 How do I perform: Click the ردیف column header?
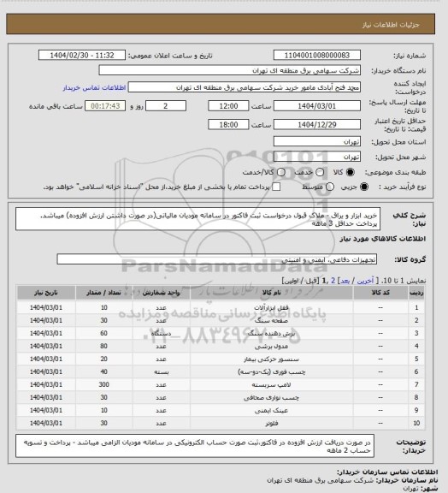click(416, 293)
